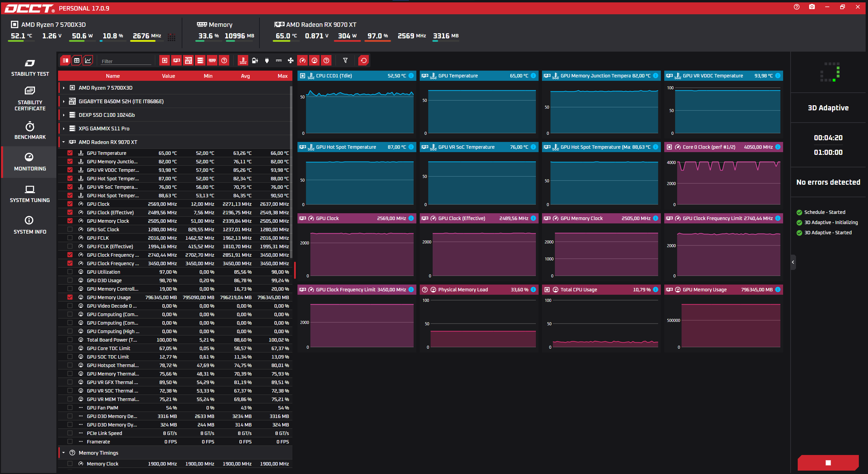Toggle the fan sensors filter icon
This screenshot has width=868, height=474.
click(x=291, y=61)
